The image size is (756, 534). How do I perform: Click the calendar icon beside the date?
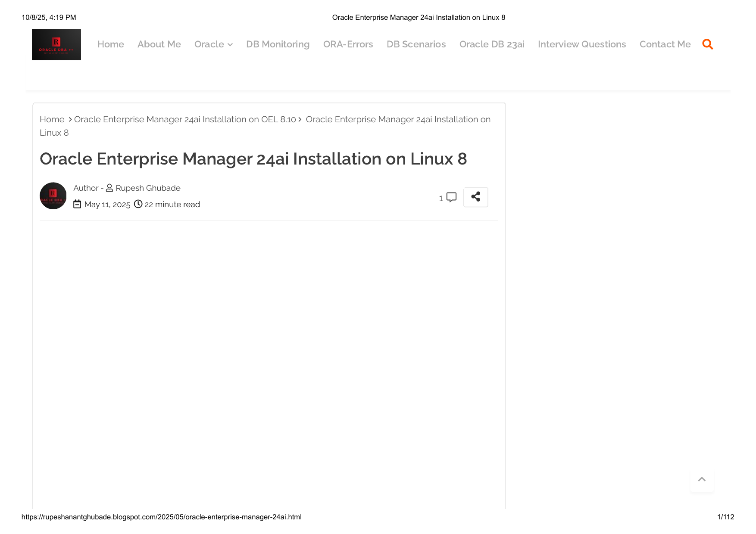point(77,204)
